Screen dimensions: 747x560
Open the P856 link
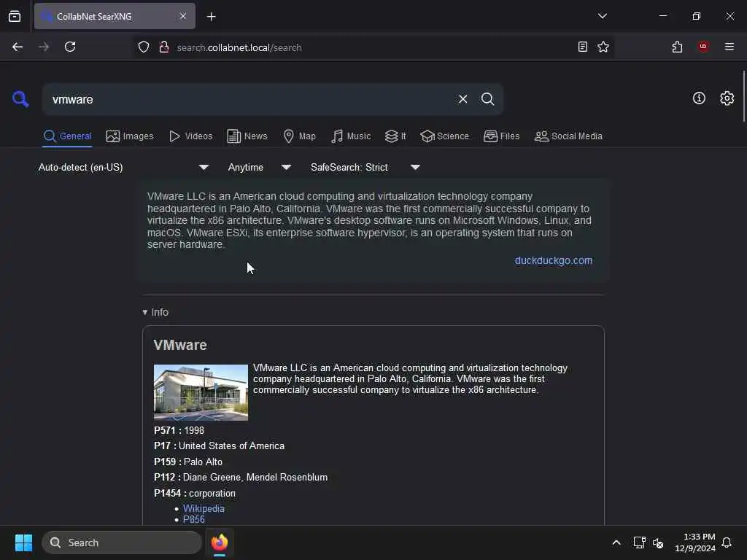[194, 519]
